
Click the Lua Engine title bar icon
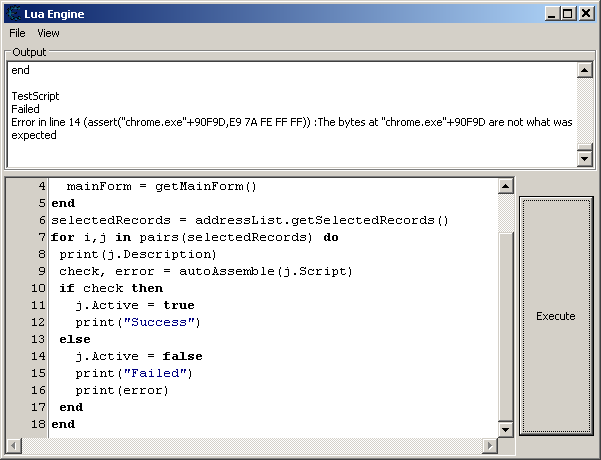point(13,13)
